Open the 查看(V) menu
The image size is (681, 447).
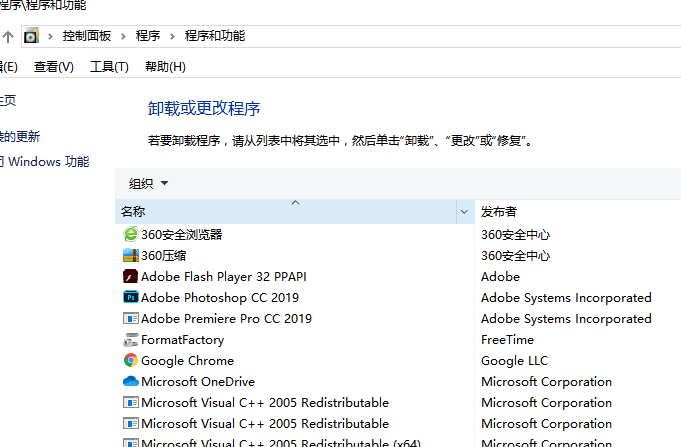tap(54, 67)
